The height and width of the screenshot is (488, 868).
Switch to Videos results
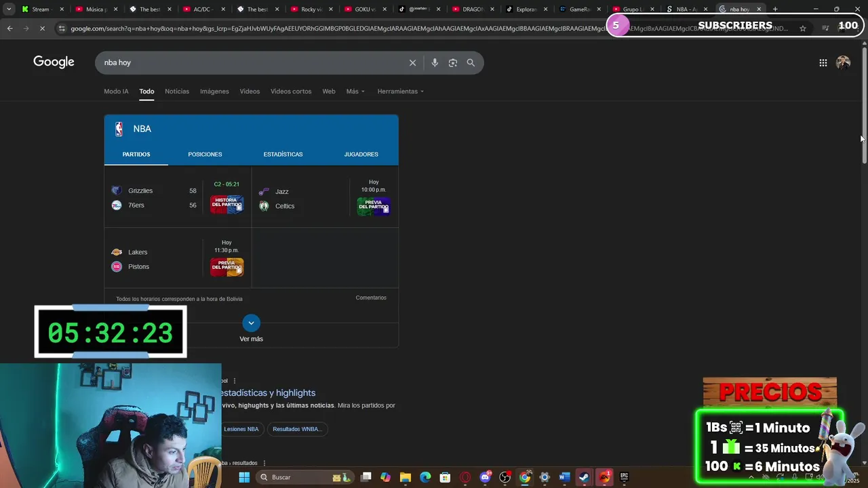(x=250, y=91)
